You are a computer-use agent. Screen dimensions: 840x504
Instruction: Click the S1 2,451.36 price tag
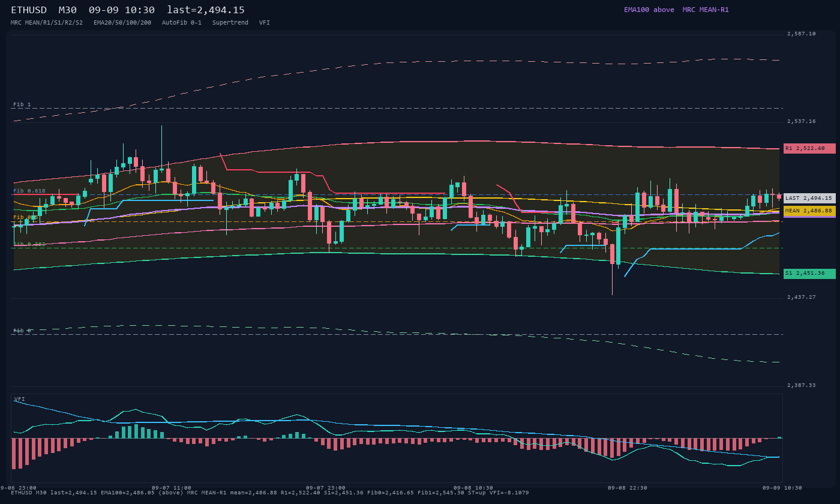click(x=809, y=274)
